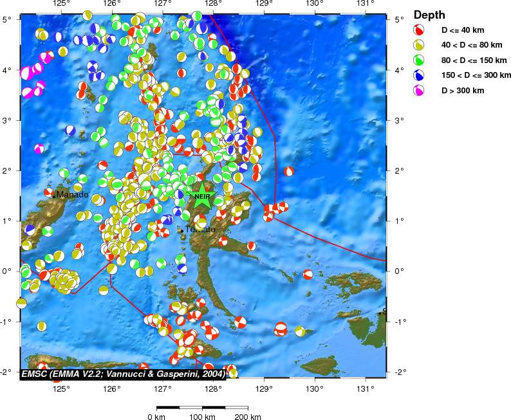Click the green NEIR star marker
Image resolution: width=511 pixels, height=420 pixels.
(202, 196)
